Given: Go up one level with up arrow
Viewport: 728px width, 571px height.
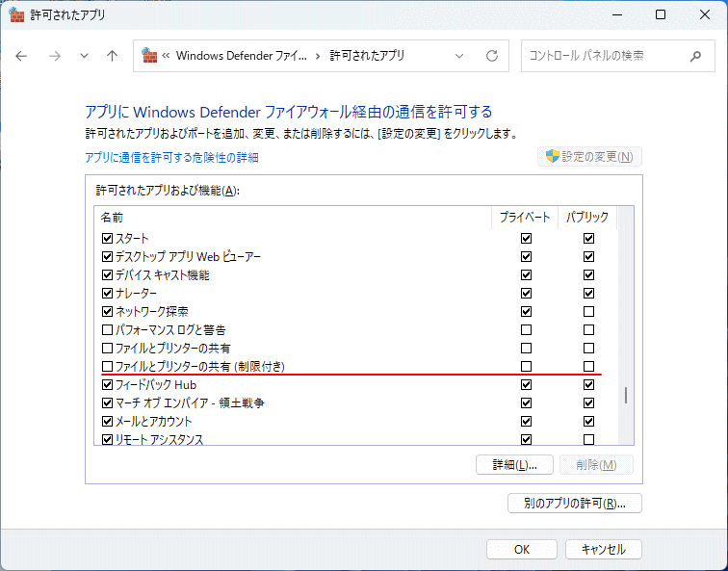Looking at the screenshot, I should coord(112,56).
